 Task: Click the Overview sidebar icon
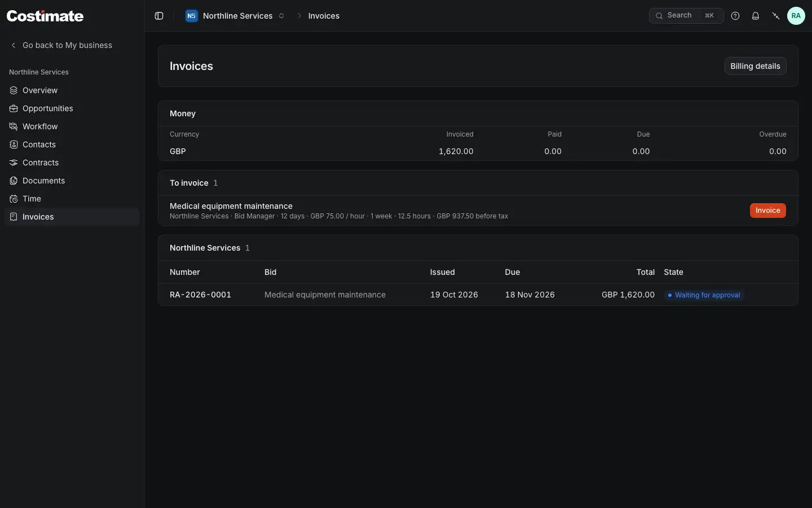[x=14, y=90]
